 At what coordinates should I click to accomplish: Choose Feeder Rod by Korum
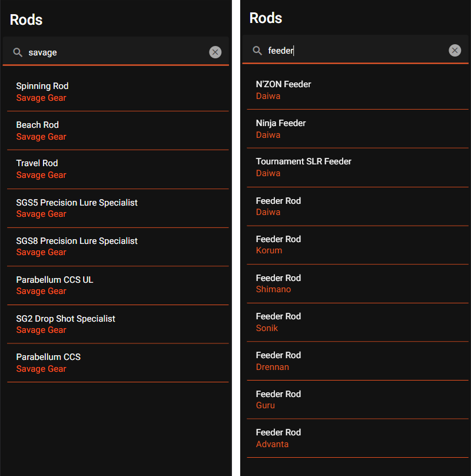[x=357, y=245]
